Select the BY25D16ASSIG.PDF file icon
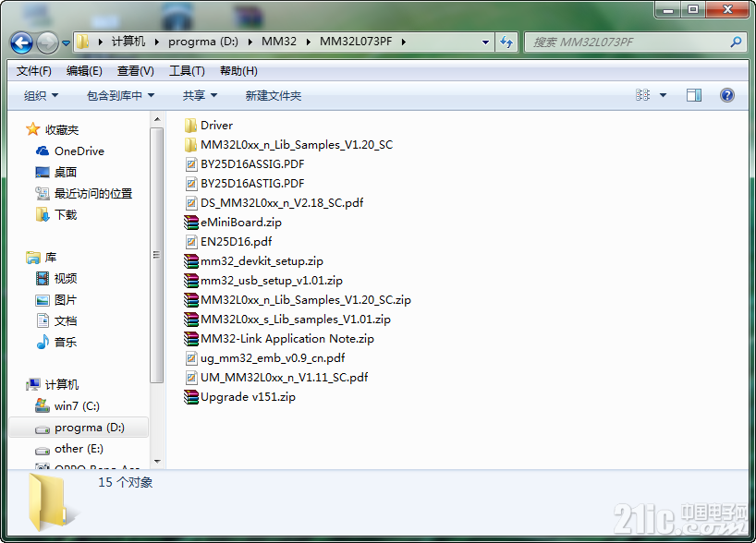 coord(191,164)
